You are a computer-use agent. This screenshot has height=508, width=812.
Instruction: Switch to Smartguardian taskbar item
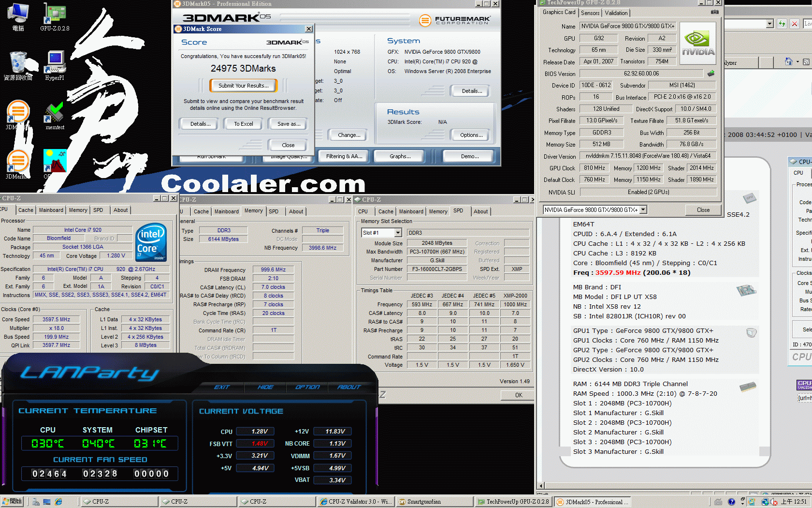(x=434, y=502)
